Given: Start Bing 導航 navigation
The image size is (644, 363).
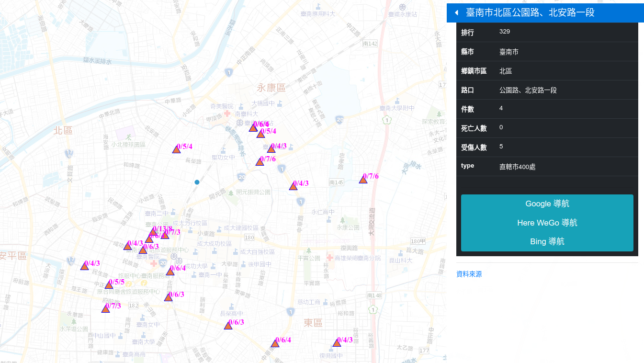Looking at the screenshot, I should (547, 242).
